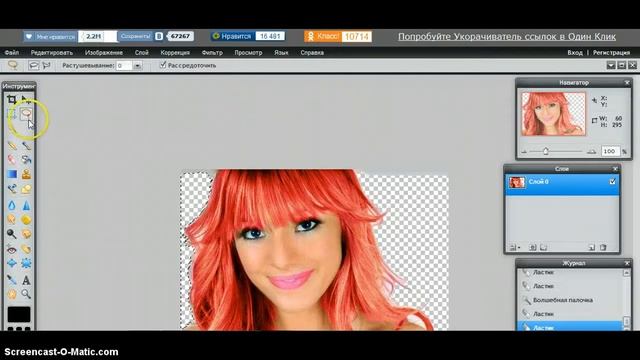The width and height of the screenshot is (640, 360).
Task: Select the Type text tool
Action: click(x=26, y=280)
